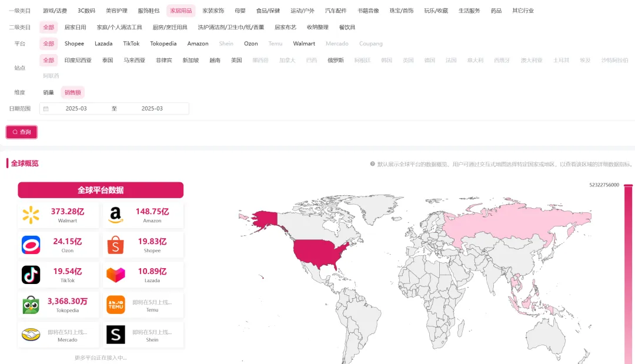
Task: Filter by the 印度尼西亚 site
Action: [78, 60]
